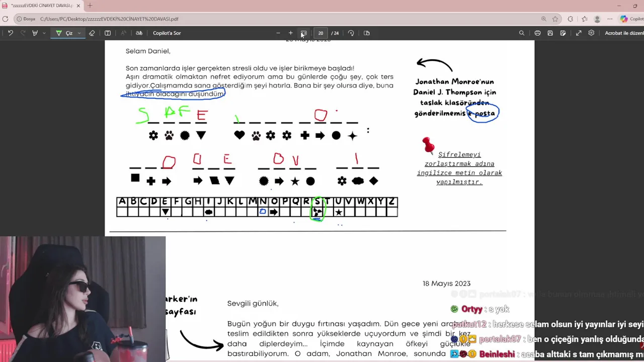Fit the page to width
The image size is (644, 362).
point(303,33)
